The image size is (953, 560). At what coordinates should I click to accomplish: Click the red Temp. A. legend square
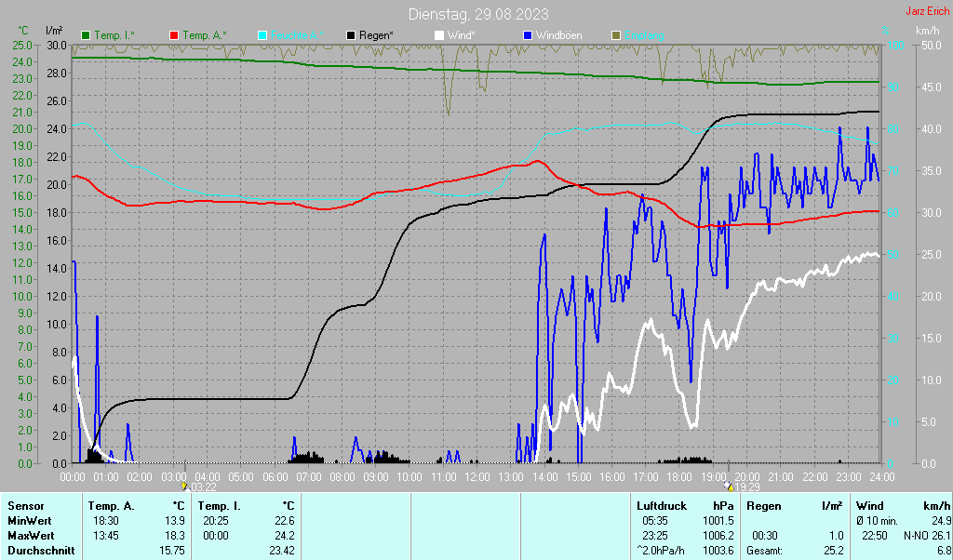click(174, 36)
